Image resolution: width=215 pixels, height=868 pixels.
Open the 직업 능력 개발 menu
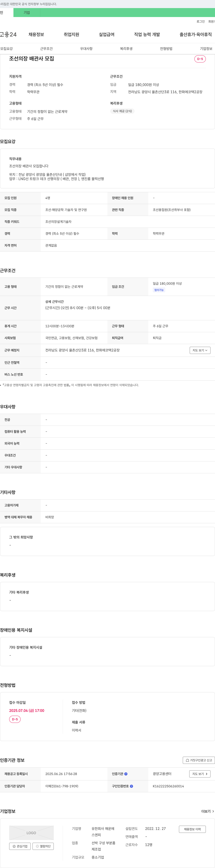tap(147, 34)
